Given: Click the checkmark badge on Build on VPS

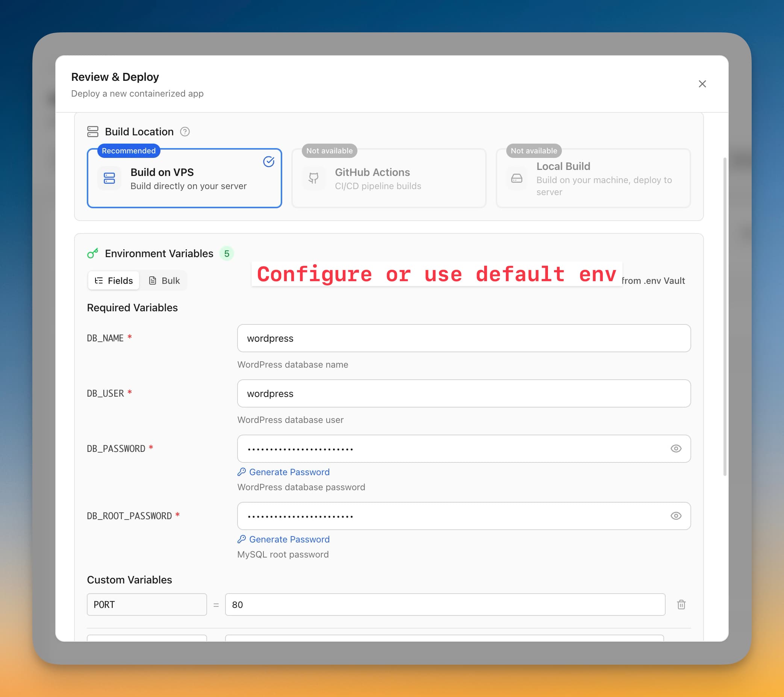Looking at the screenshot, I should point(269,162).
